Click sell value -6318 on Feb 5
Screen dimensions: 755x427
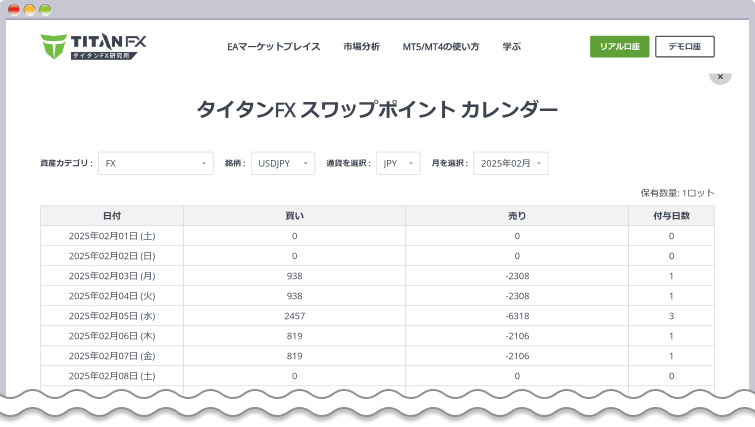tap(517, 316)
